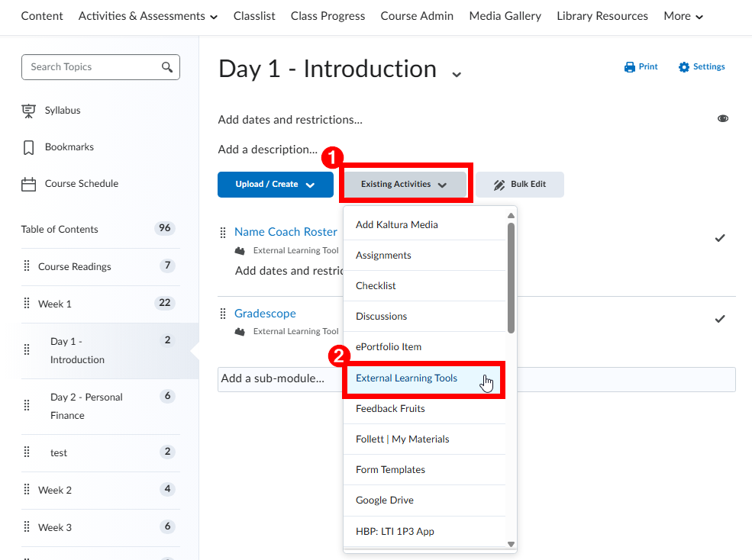This screenshot has height=560, width=752.
Task: Click the Gradescope drag handle icon
Action: tap(224, 314)
